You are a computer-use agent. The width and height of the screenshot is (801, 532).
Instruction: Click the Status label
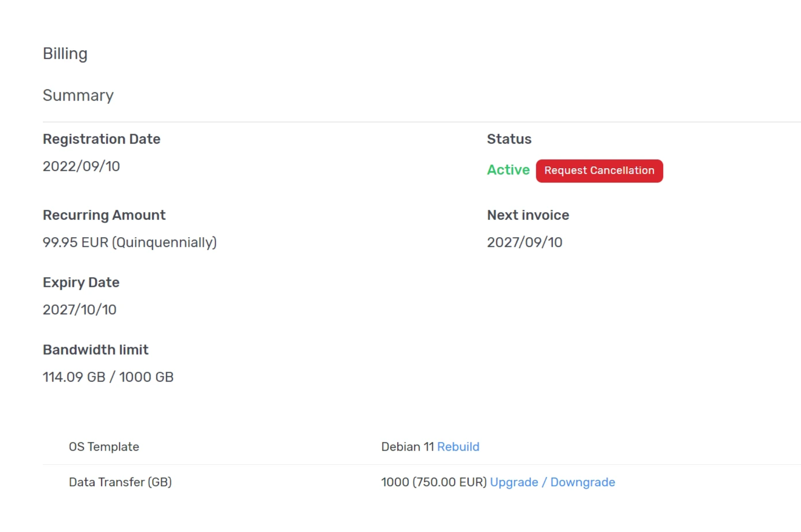coord(509,139)
